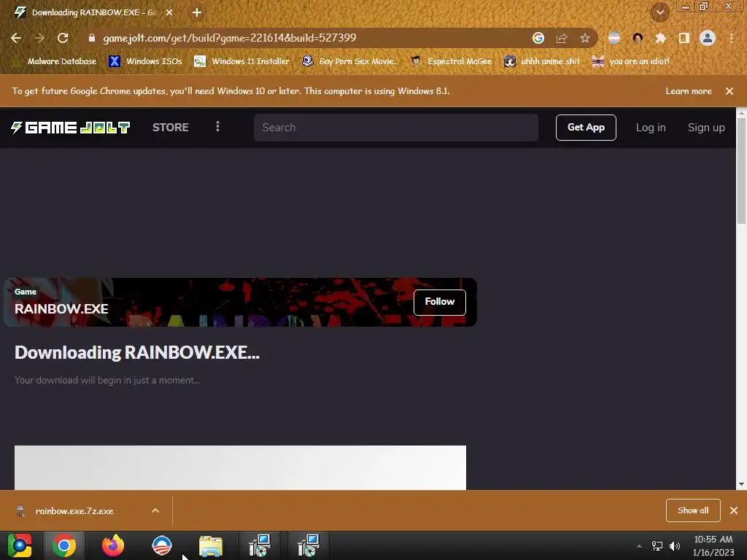This screenshot has width=747, height=560.
Task: Toggle the browser side panel icon
Action: [684, 38]
